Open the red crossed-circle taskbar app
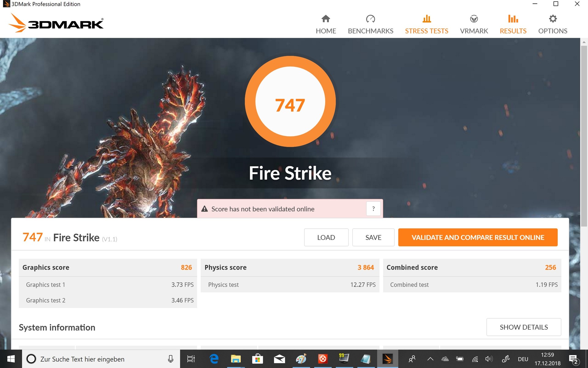The height and width of the screenshot is (368, 588). click(323, 359)
